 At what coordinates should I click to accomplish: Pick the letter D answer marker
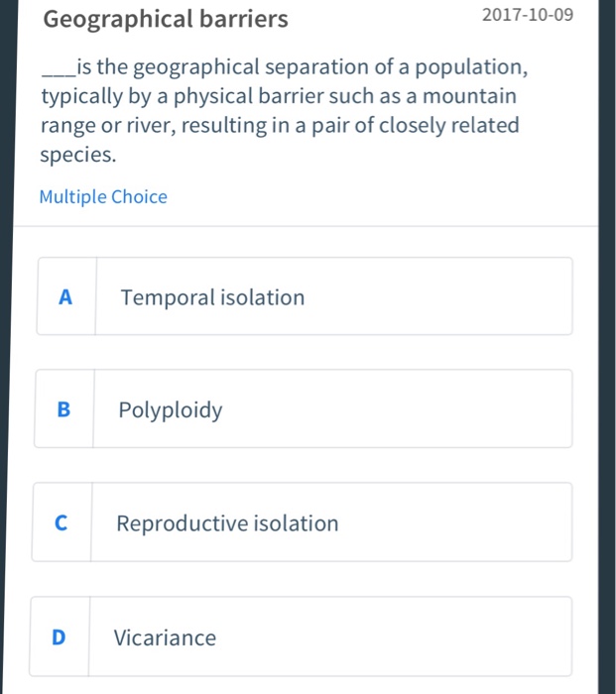click(59, 637)
